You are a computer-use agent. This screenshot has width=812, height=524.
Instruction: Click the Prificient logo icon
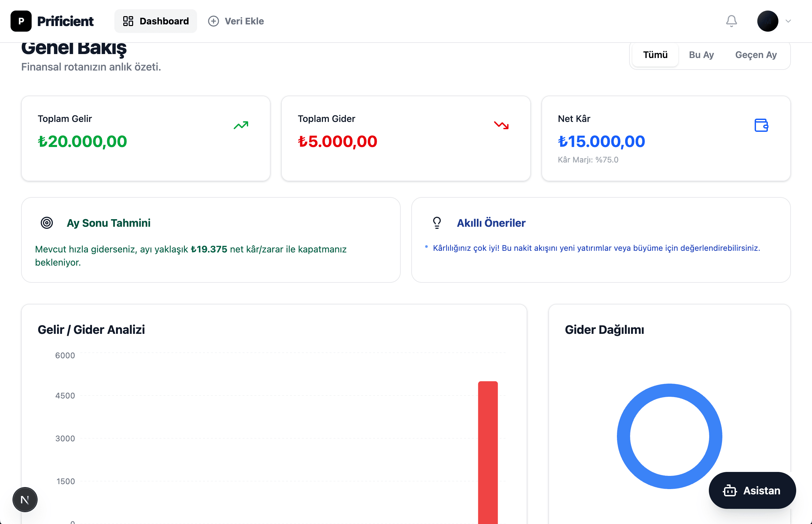pos(21,21)
